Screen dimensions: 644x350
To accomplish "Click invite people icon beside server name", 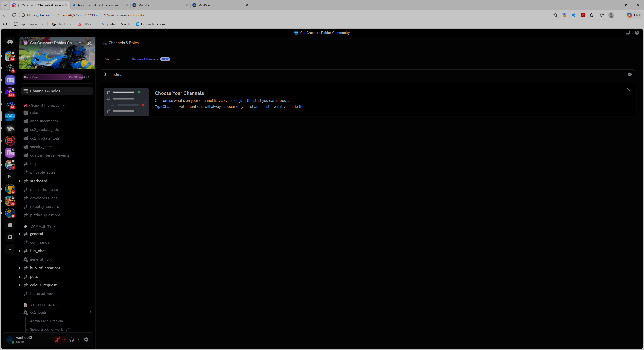I will coord(89,43).
